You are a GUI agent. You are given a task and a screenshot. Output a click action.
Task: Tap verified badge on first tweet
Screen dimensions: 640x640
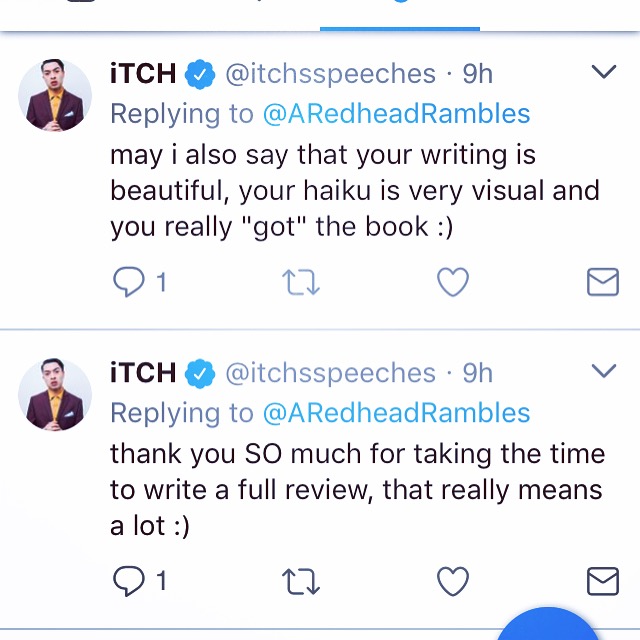pos(200,74)
